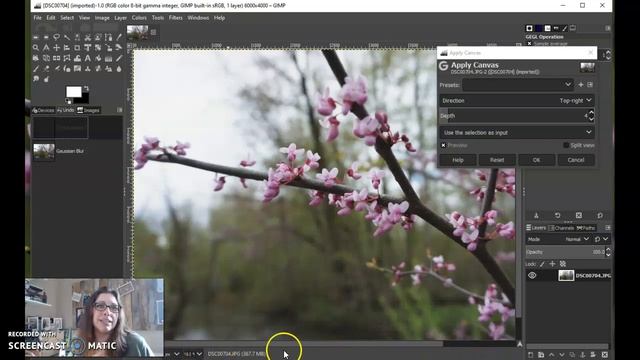640x360 pixels.
Task: Select the Flip tool
Action: point(57,58)
